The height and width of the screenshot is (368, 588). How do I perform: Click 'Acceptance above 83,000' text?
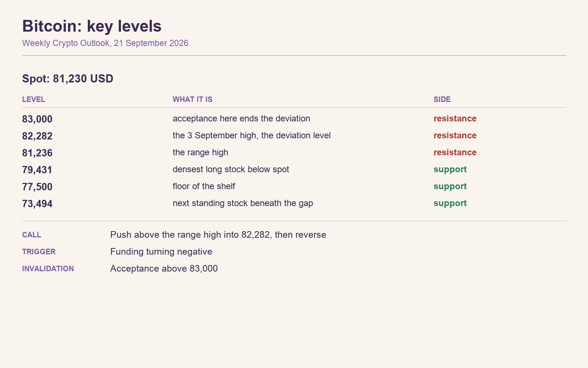pyautogui.click(x=164, y=269)
